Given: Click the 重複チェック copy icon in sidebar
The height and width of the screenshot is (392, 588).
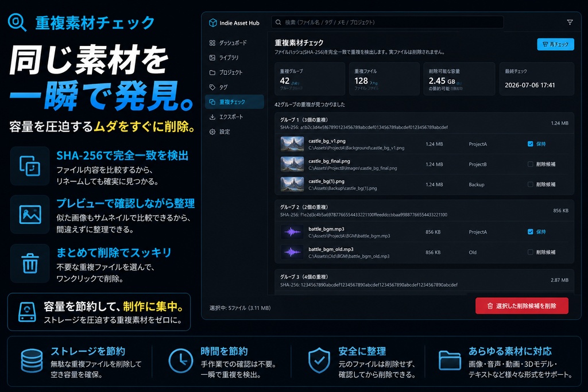Looking at the screenshot, I should click(x=212, y=102).
